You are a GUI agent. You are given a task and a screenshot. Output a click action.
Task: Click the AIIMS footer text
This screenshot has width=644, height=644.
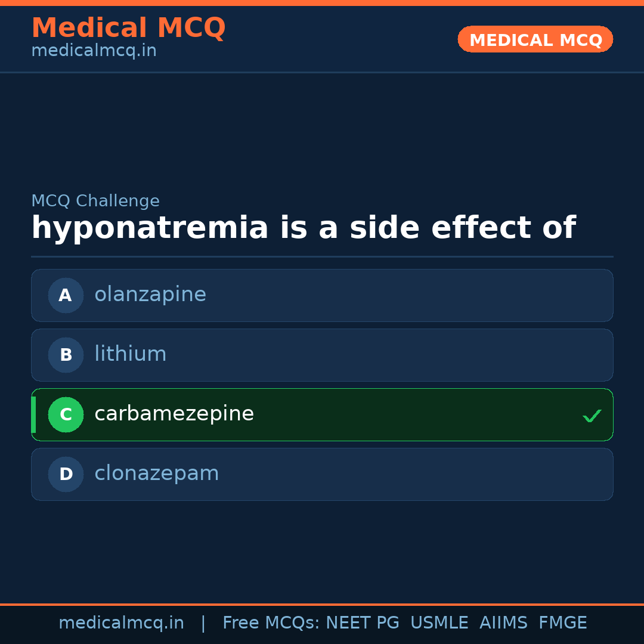click(503, 623)
